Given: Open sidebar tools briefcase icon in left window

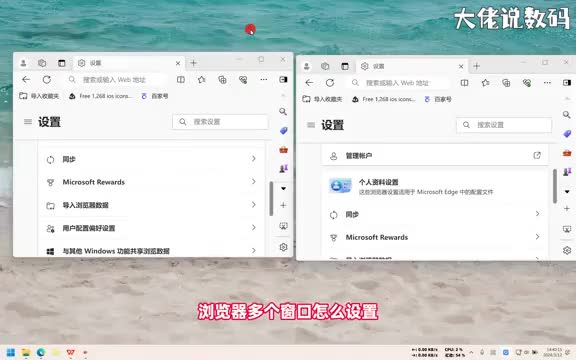Looking at the screenshot, I should 283,150.
